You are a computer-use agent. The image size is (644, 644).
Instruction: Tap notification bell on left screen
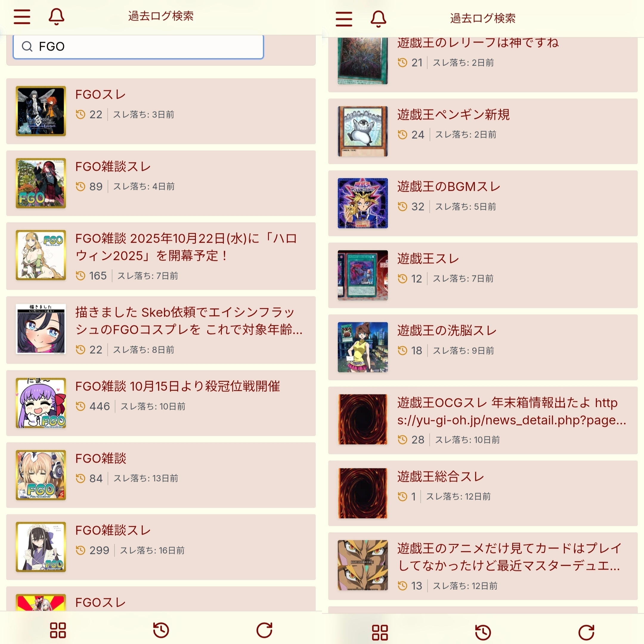click(56, 17)
